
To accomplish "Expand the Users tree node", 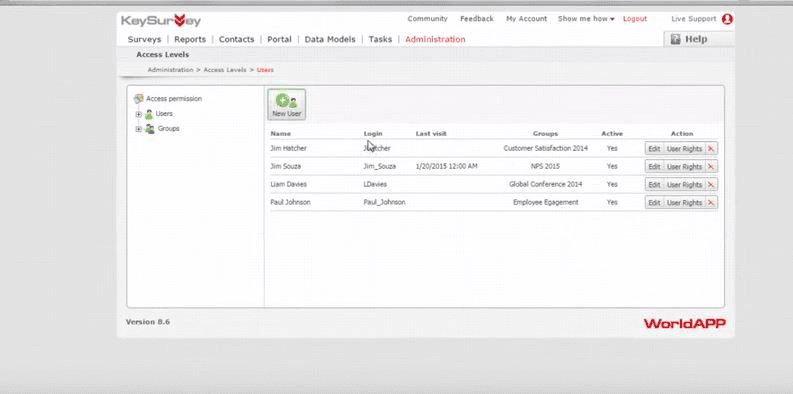I will [139, 114].
